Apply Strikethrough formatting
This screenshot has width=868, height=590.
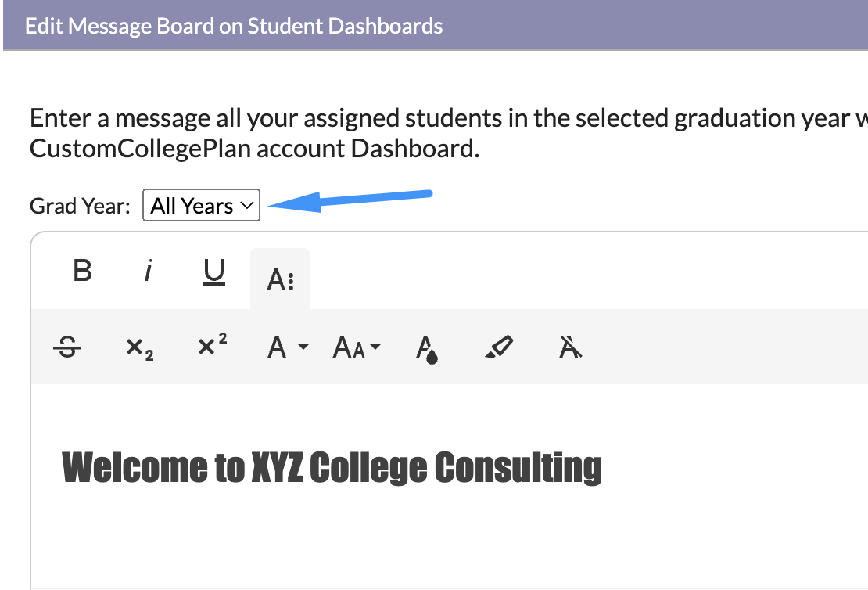click(67, 347)
